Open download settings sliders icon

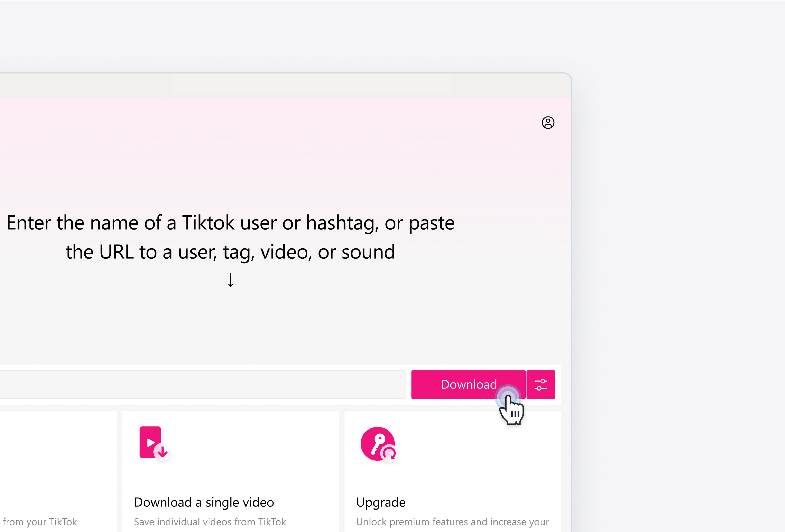(541, 385)
